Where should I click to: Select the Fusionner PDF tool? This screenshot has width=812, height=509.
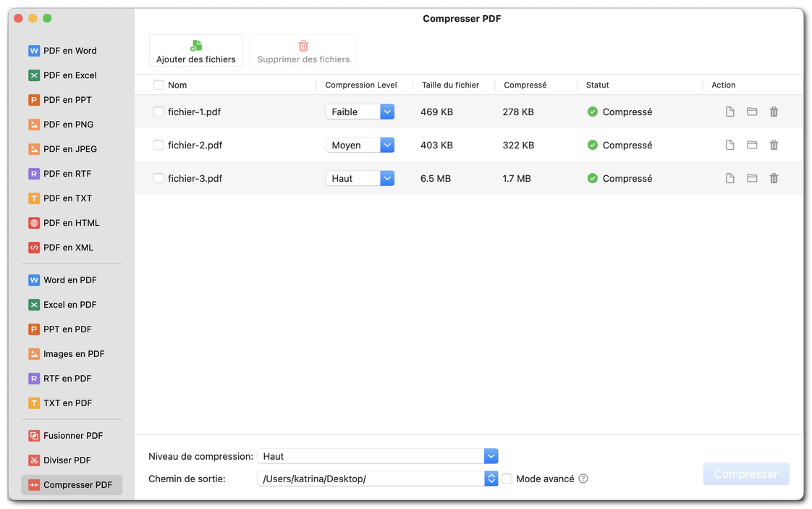coord(67,435)
